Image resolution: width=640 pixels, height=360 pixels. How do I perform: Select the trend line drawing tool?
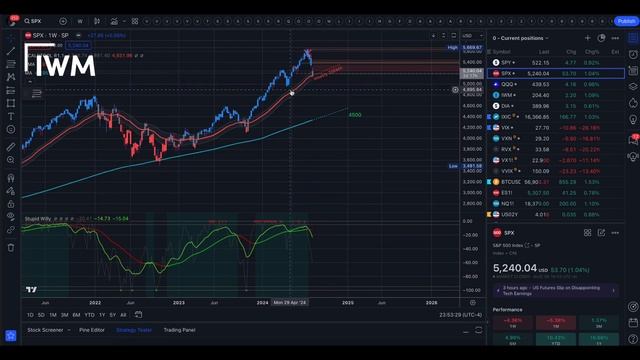tap(11, 51)
